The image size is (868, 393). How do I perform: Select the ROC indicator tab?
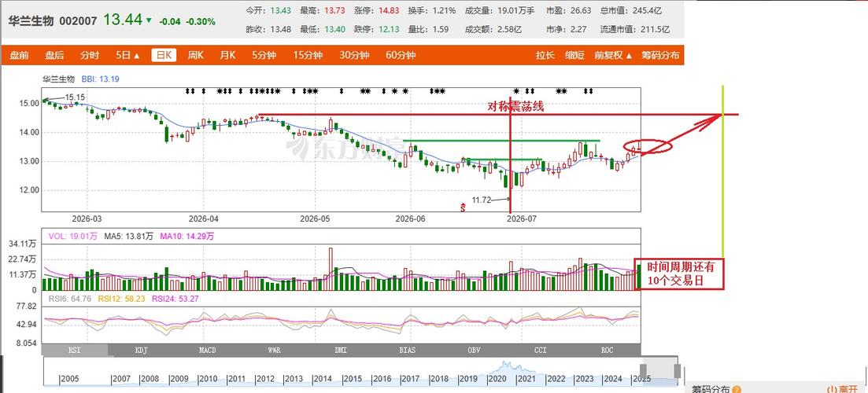point(607,350)
